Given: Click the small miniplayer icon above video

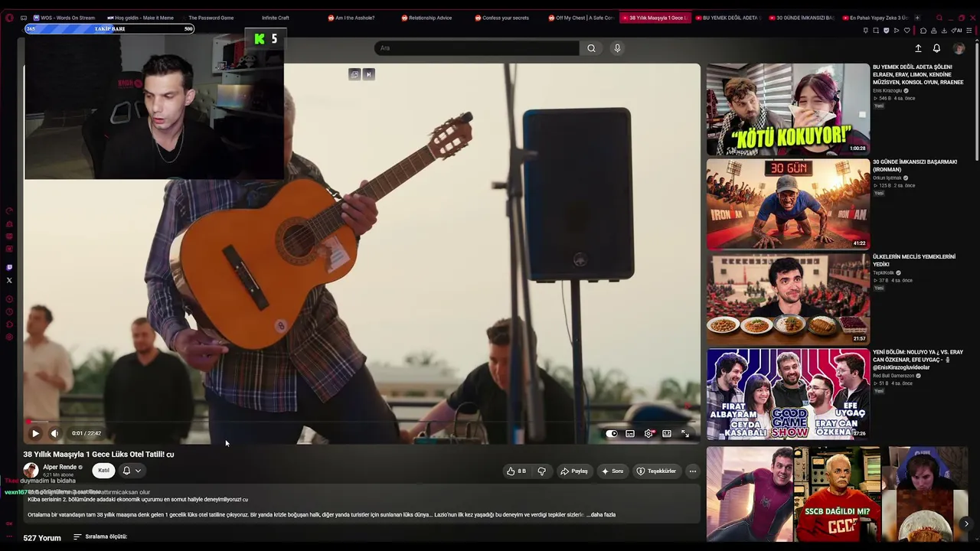Looking at the screenshot, I should pos(354,74).
